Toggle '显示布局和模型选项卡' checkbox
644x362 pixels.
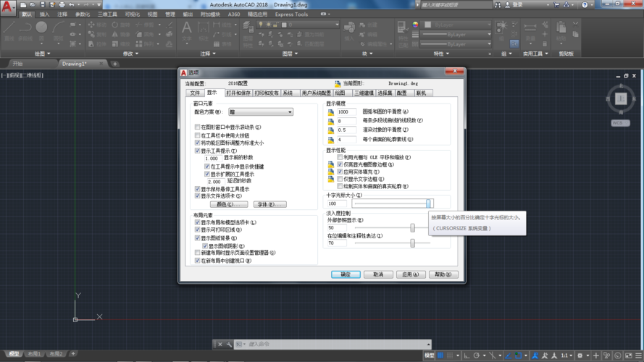click(x=198, y=222)
